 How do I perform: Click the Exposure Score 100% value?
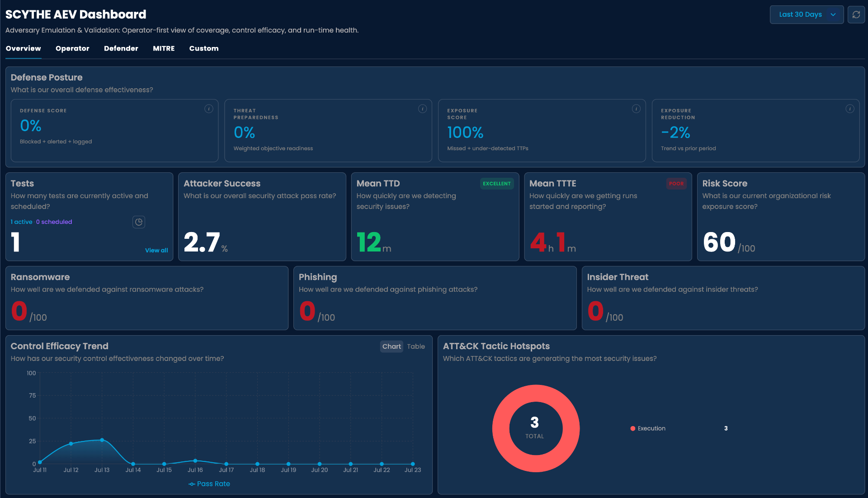(465, 132)
